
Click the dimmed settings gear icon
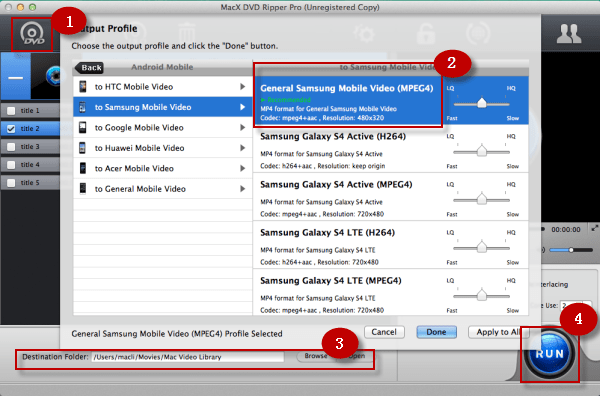tap(364, 34)
